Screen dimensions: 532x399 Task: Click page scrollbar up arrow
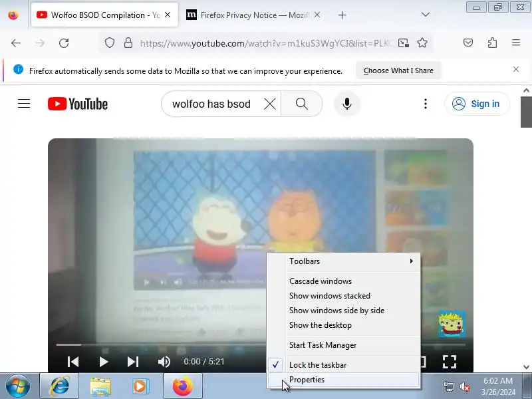[x=526, y=90]
